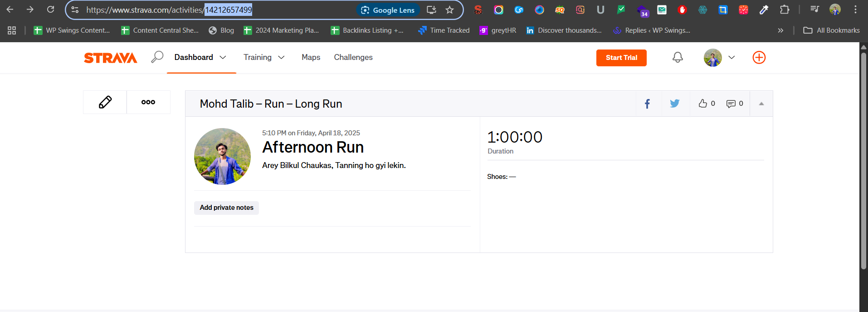The image size is (868, 312).
Task: Click the 1:00:00 duration value
Action: coord(515,137)
